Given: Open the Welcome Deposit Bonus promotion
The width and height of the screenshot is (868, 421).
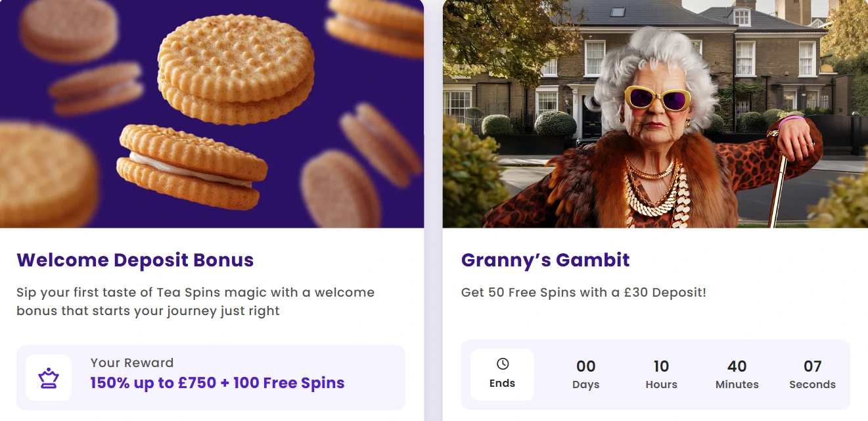Looking at the screenshot, I should click(x=135, y=260).
